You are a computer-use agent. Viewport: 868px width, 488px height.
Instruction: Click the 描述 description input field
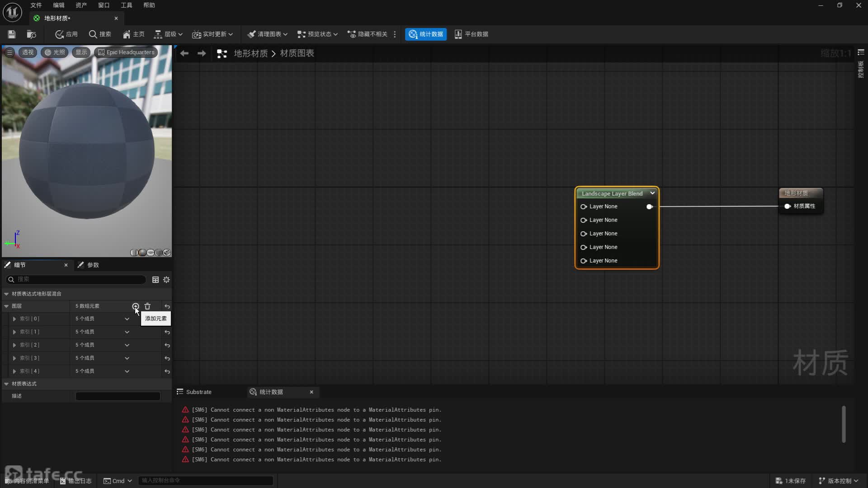pyautogui.click(x=118, y=396)
